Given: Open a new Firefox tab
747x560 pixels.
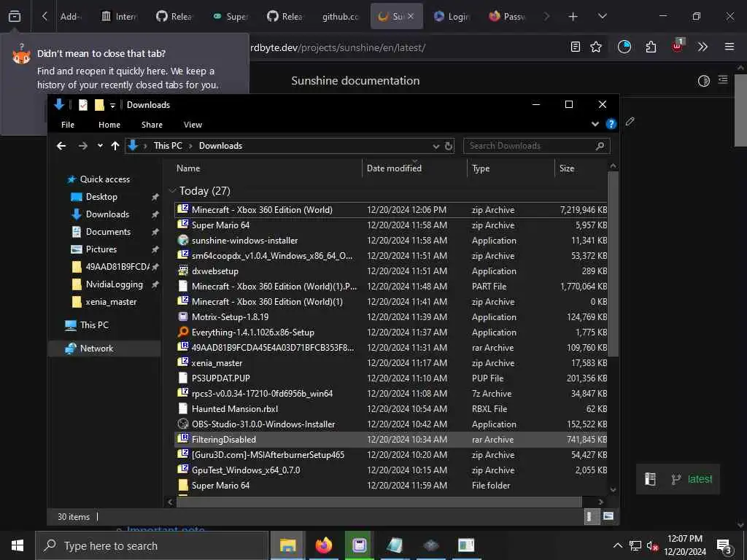Looking at the screenshot, I should (x=573, y=17).
